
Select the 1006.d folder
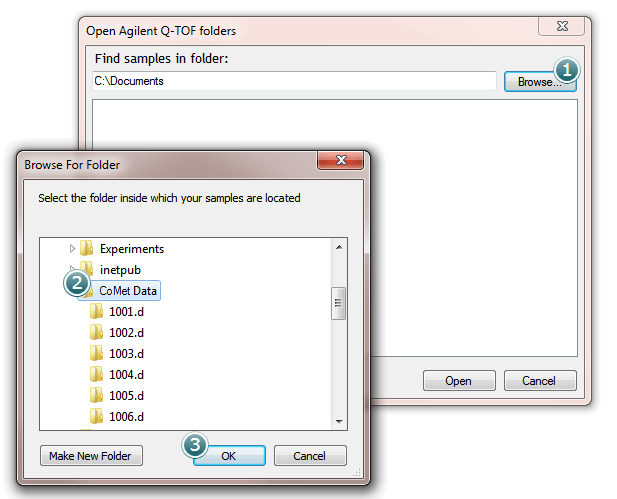(x=126, y=416)
